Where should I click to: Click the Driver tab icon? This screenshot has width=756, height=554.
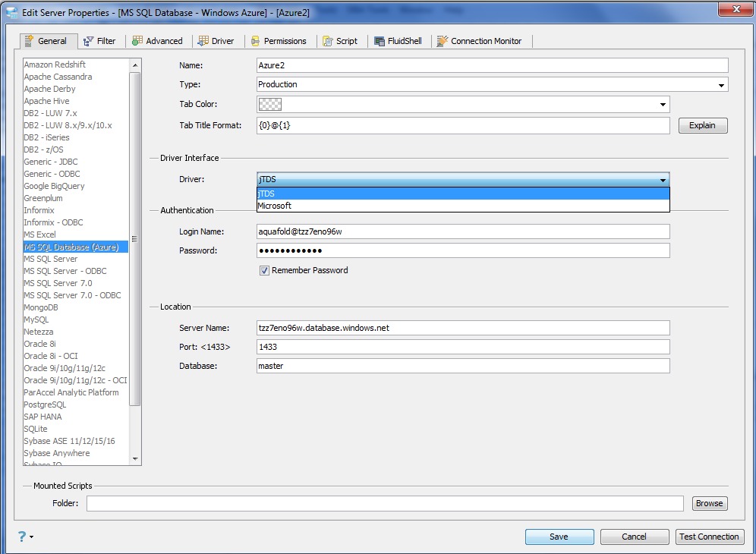point(203,41)
